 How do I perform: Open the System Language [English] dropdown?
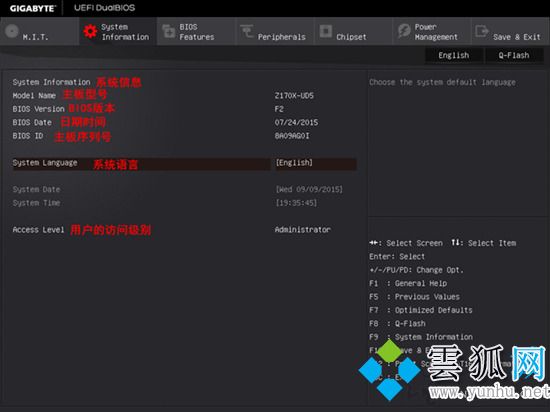click(x=316, y=163)
